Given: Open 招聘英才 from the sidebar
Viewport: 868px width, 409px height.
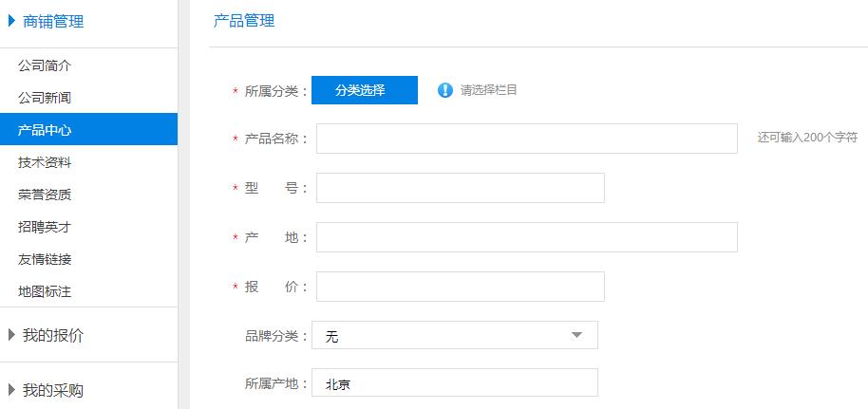Looking at the screenshot, I should point(45,227).
